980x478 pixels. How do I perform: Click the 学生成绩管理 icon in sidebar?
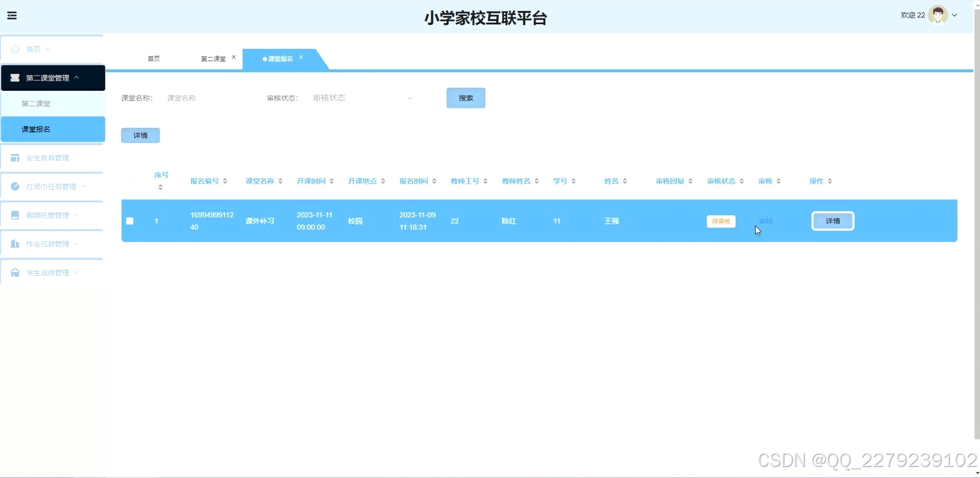click(x=15, y=272)
